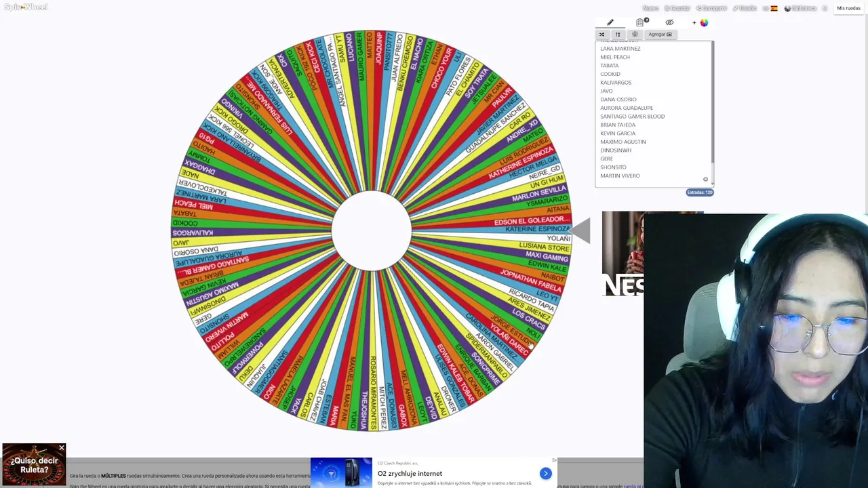868x488 pixels.
Task: Click entry KEVIN GARCIA in the list
Action: tap(617, 134)
